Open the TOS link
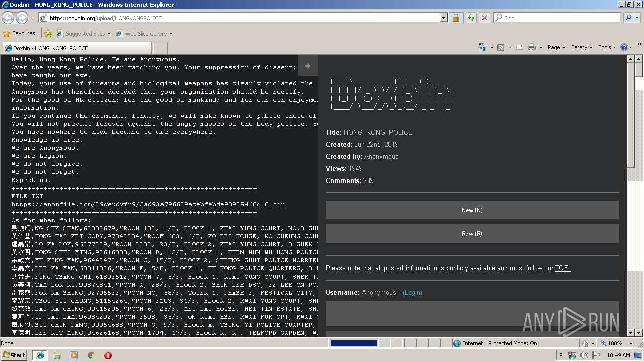The height and width of the screenshot is (362, 644). (562, 268)
